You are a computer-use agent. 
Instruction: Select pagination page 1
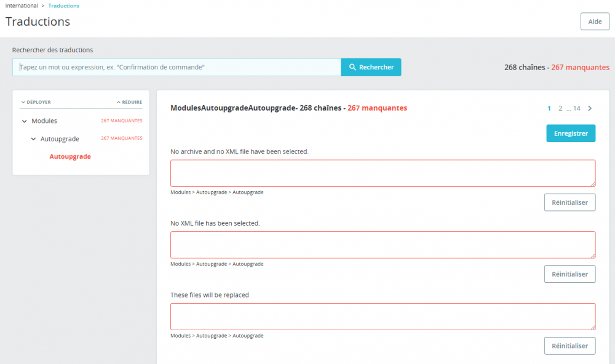549,108
